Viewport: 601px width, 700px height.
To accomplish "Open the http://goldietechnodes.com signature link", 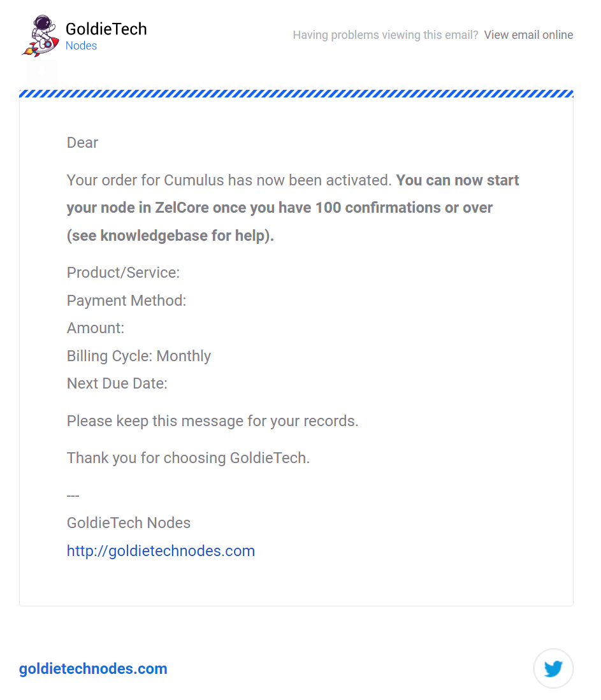I will click(161, 550).
